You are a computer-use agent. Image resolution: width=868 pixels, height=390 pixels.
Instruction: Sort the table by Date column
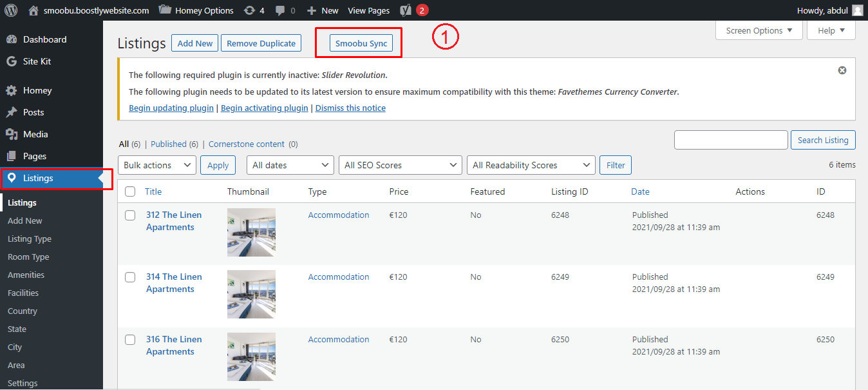click(640, 191)
